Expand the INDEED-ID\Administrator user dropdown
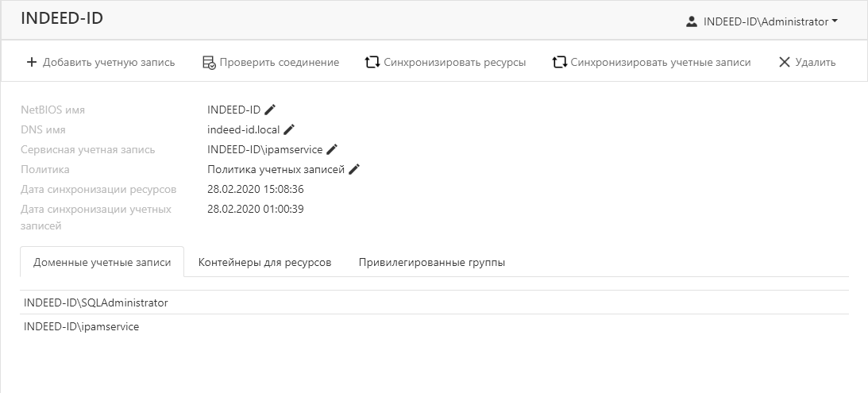The height and width of the screenshot is (393, 868). click(x=835, y=21)
